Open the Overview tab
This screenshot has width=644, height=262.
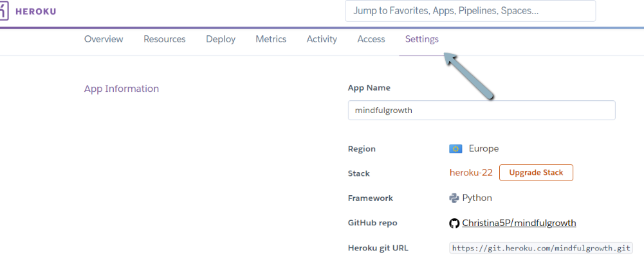[104, 39]
